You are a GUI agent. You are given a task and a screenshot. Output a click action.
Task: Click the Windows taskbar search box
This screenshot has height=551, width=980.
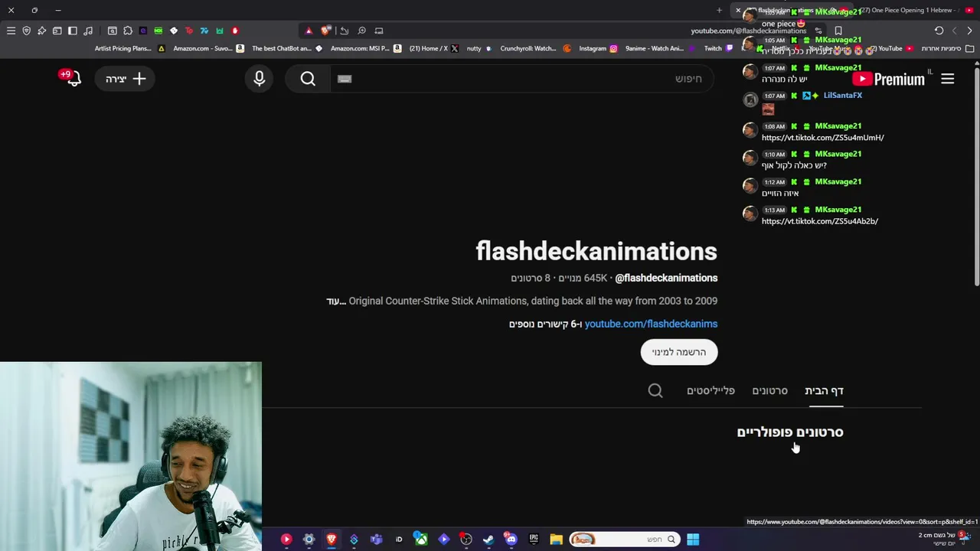[624, 540]
